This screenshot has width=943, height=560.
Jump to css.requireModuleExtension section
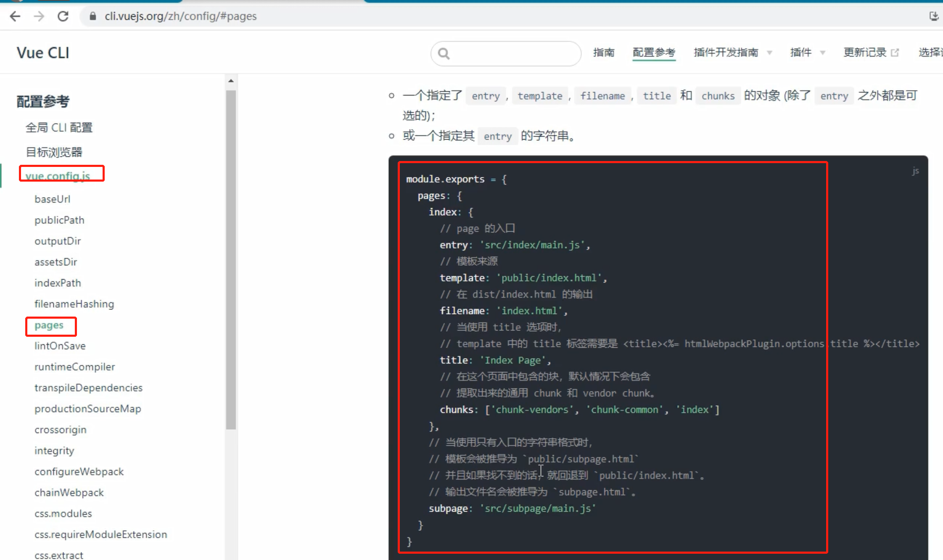(100, 534)
